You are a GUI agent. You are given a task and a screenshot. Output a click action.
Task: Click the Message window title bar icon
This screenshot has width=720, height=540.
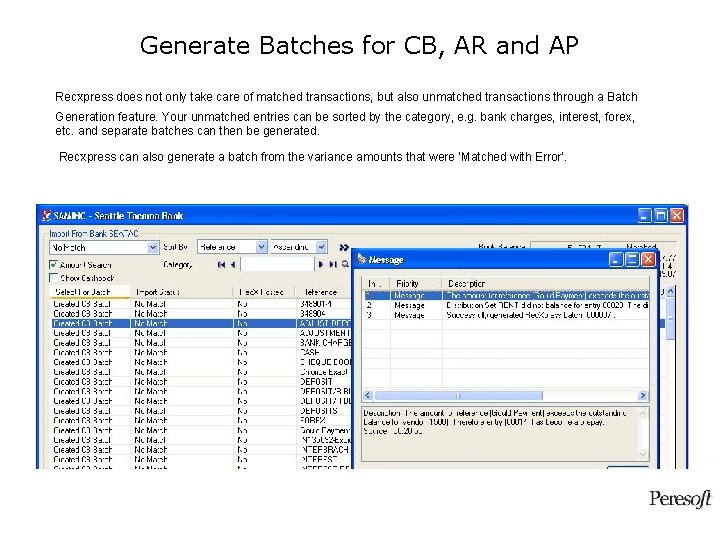(361, 259)
